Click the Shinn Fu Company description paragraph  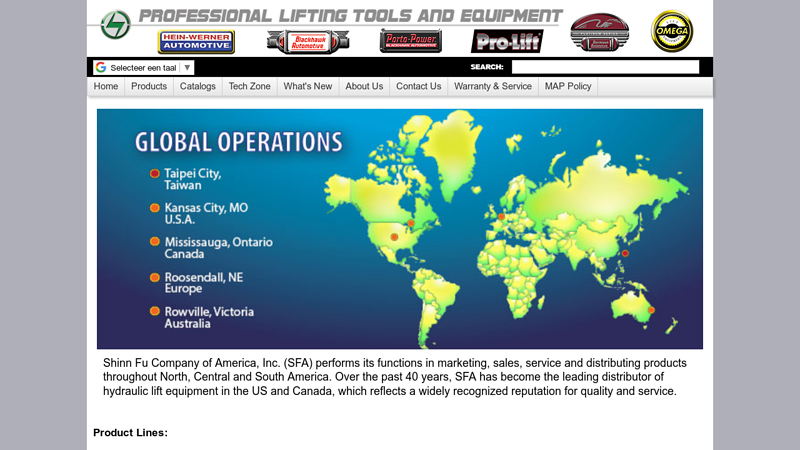pos(394,377)
